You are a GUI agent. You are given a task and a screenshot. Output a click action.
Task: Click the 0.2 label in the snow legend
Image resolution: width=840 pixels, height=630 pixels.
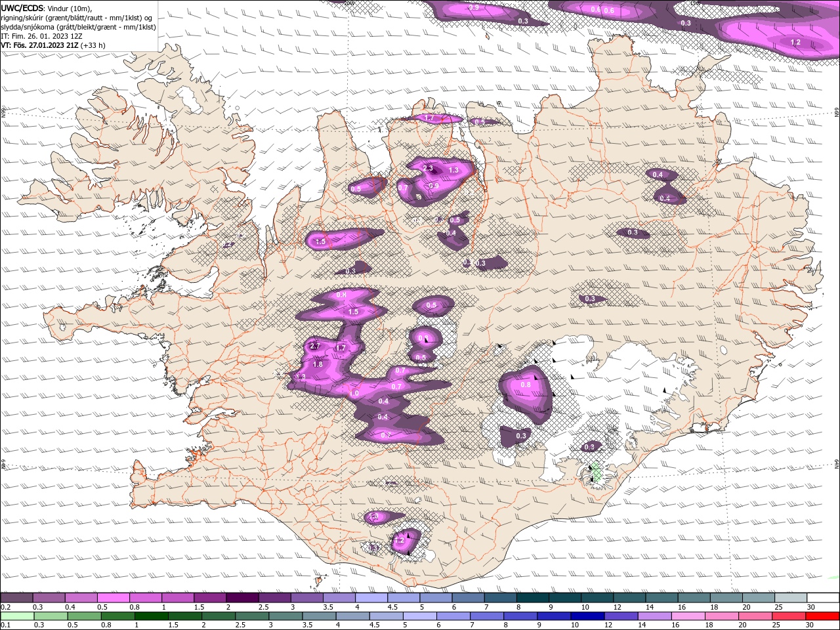tap(5, 607)
